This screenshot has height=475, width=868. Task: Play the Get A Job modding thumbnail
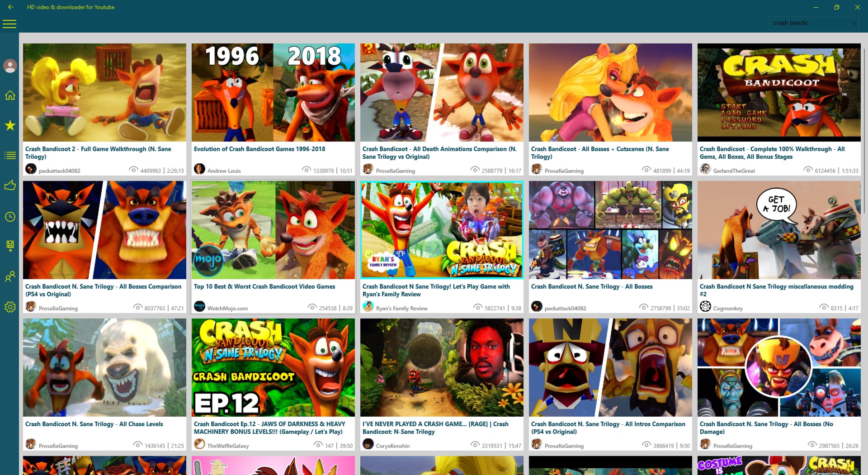tap(779, 230)
